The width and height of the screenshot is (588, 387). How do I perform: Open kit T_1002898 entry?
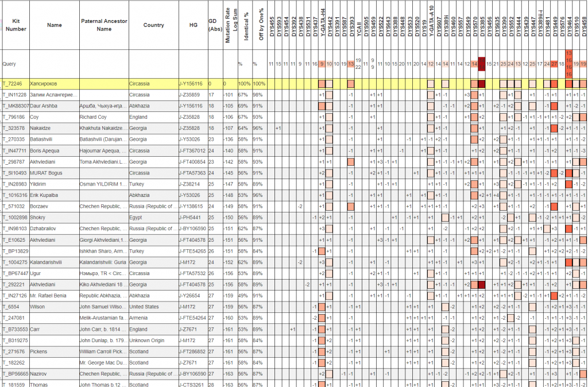click(16, 217)
